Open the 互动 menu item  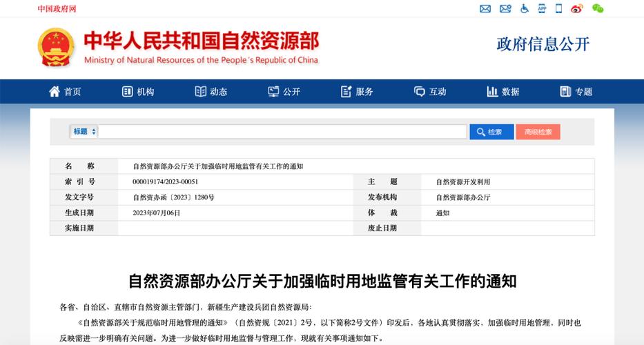438,92
